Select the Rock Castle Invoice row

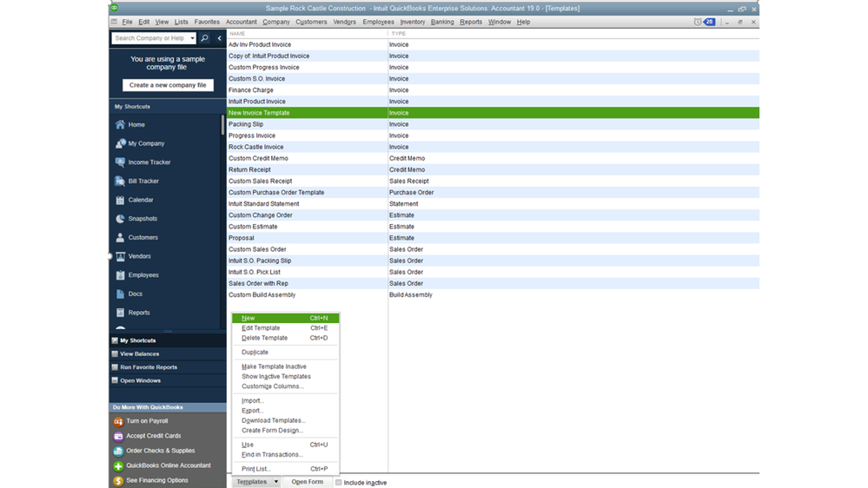(x=493, y=147)
